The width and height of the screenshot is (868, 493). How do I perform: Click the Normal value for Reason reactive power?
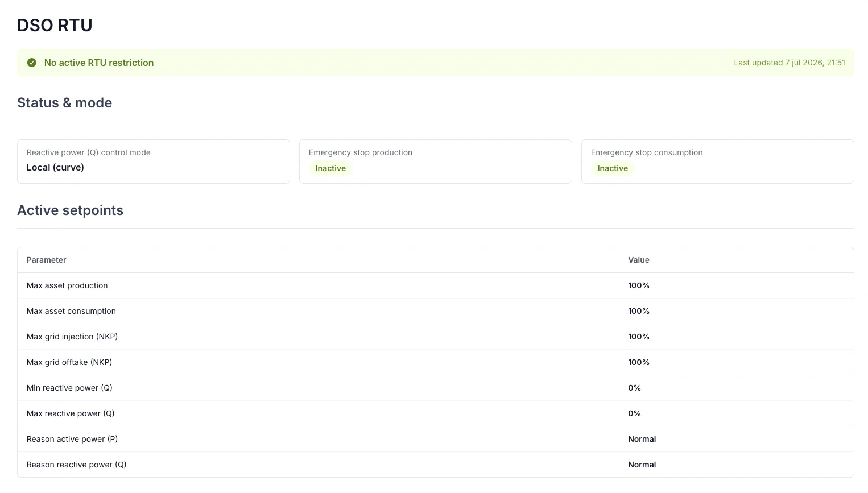(x=642, y=465)
